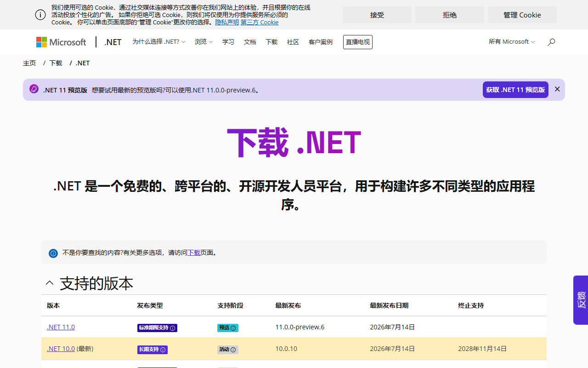The width and height of the screenshot is (588, 368).
Task: Click info icon in 预览 badge
Action: pyautogui.click(x=233, y=328)
